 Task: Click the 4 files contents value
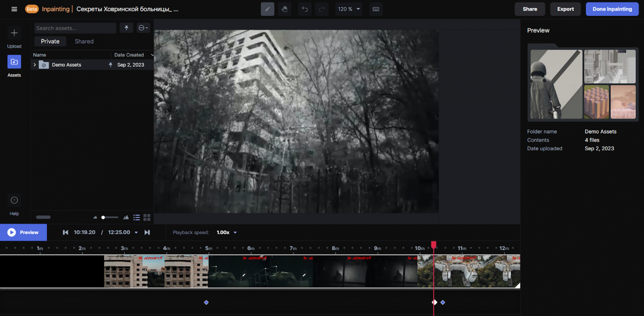click(592, 140)
